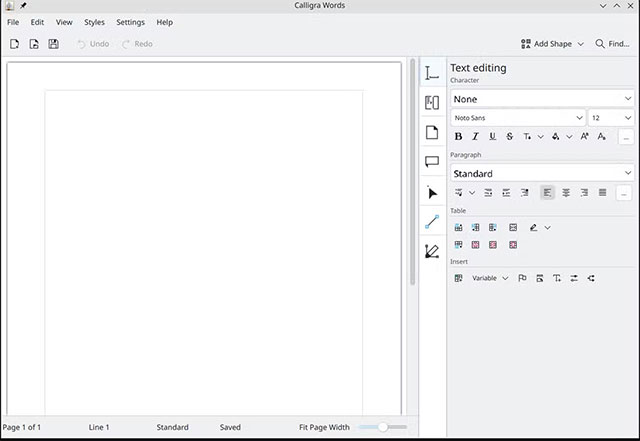
Task: Insert a table via Insert section icon
Action: click(458, 278)
